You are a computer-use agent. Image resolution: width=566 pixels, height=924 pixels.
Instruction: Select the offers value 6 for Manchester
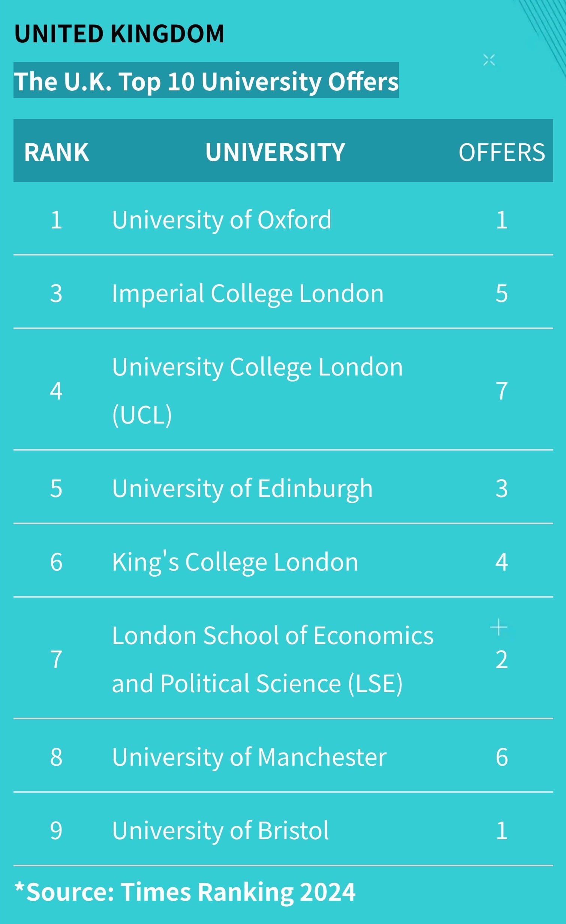[x=502, y=757]
